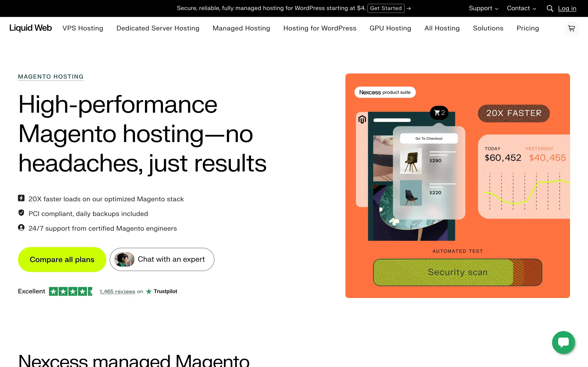Open the 1,465 reviews link
The image size is (588, 367).
click(117, 291)
